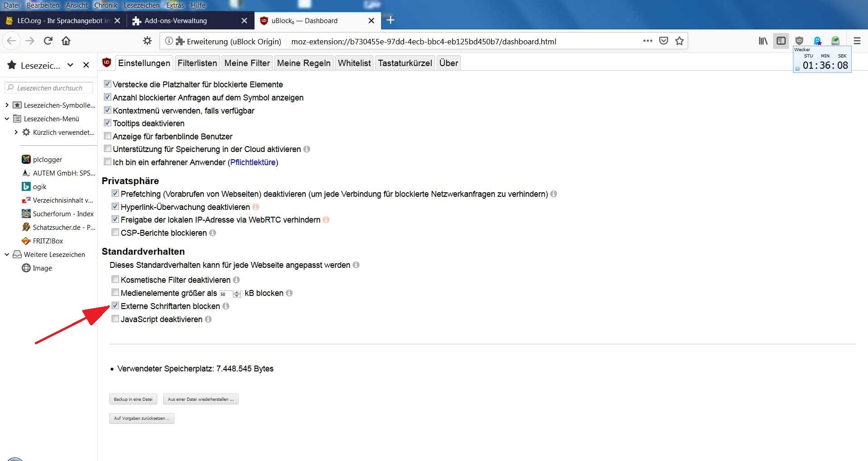
Task: Click the browser forward arrow
Action: tap(30, 41)
